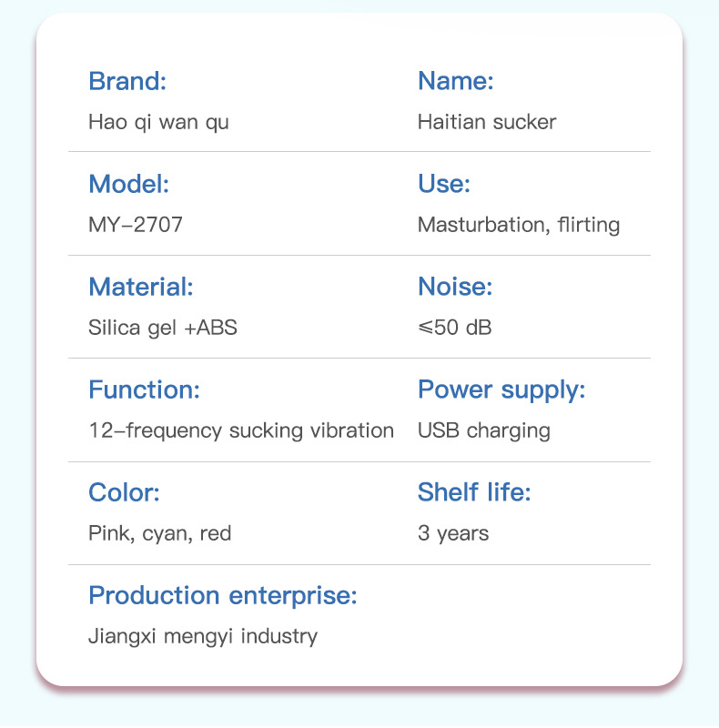Select the "Hao qi wan qu" brand value
This screenshot has height=728, width=719.
[158, 122]
